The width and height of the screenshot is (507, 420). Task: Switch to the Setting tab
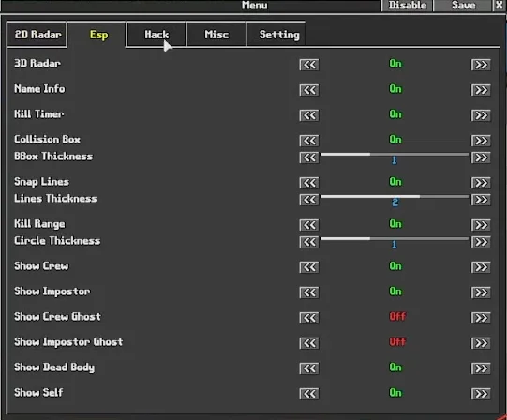276,35
